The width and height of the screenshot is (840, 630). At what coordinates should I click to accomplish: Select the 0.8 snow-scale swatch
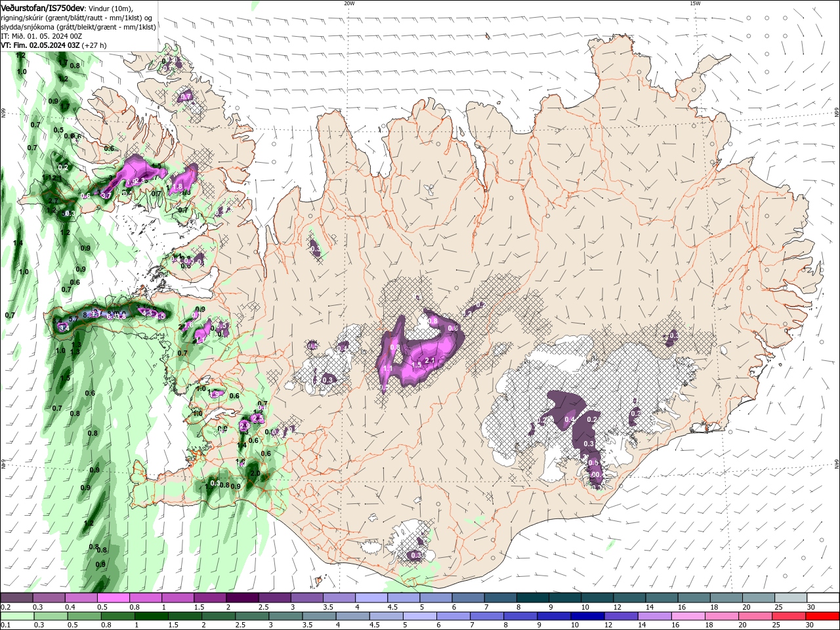click(x=145, y=598)
